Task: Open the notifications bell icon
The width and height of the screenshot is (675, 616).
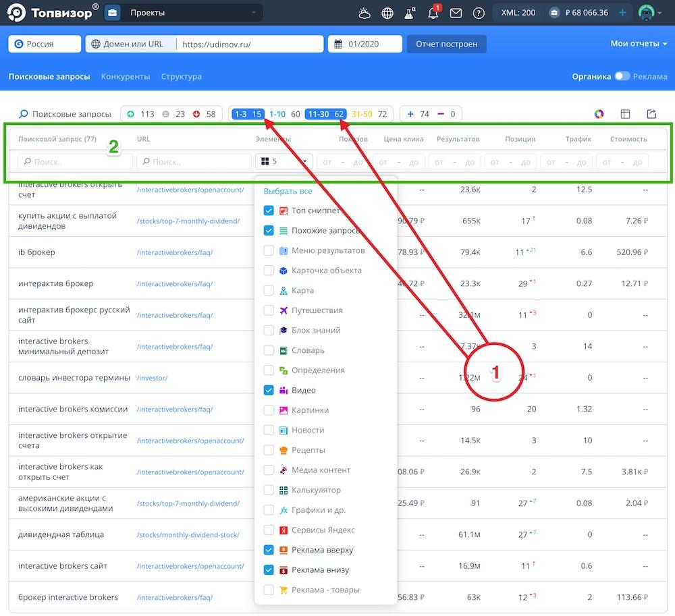Action: tap(433, 13)
